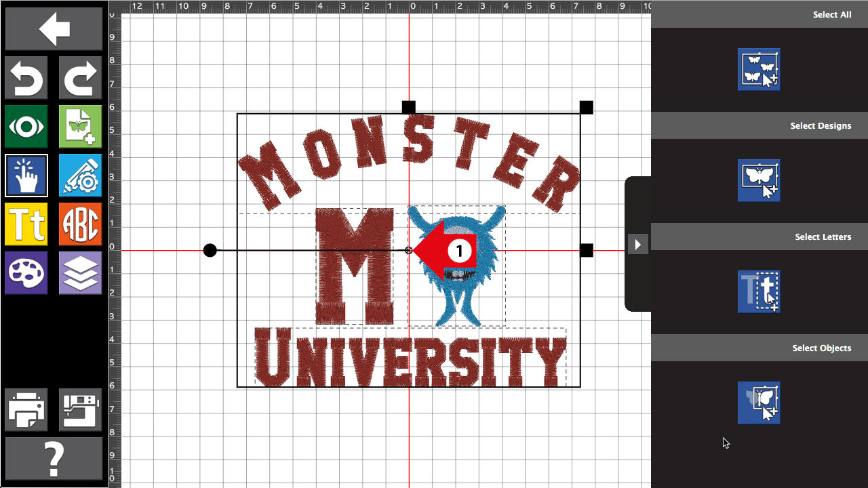
Task: Open the color palette tool
Action: coord(26,273)
